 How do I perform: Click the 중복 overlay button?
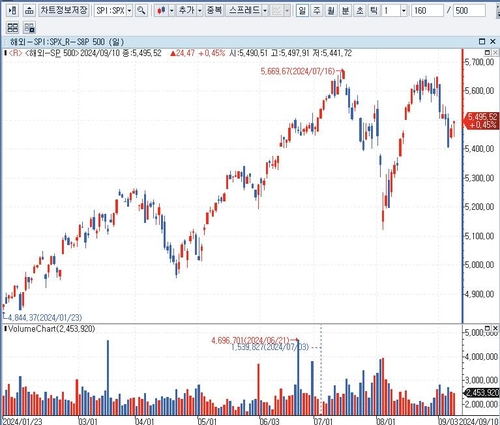click(x=214, y=11)
